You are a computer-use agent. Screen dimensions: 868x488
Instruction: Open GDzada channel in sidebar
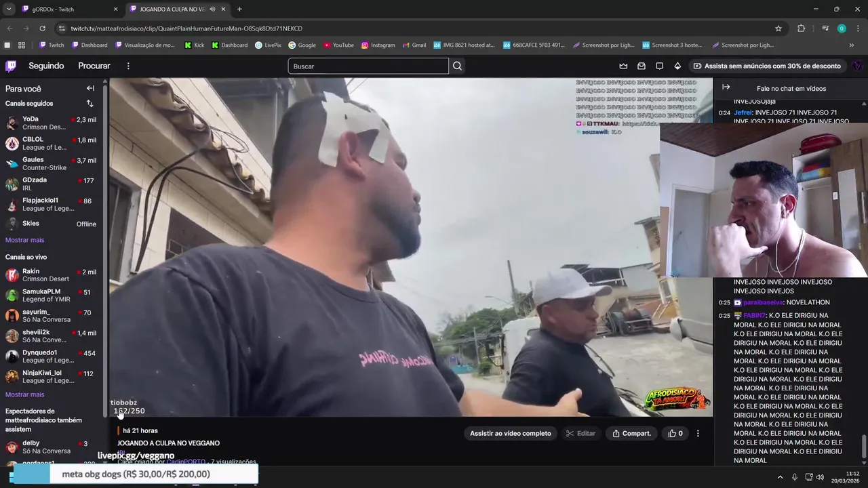point(52,184)
